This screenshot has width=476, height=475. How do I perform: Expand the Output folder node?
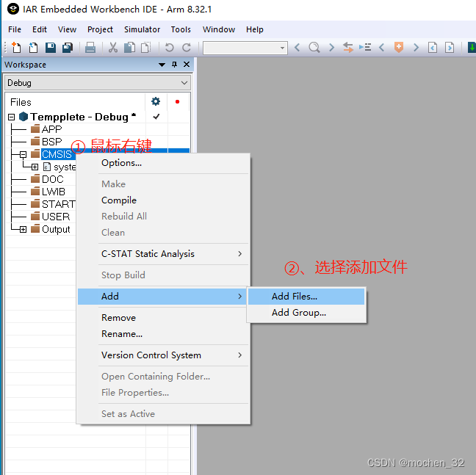coord(23,229)
